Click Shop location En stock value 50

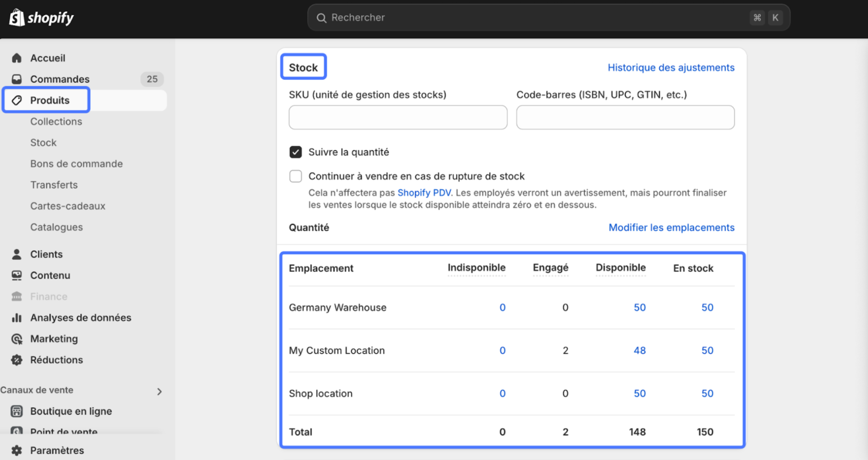707,393
